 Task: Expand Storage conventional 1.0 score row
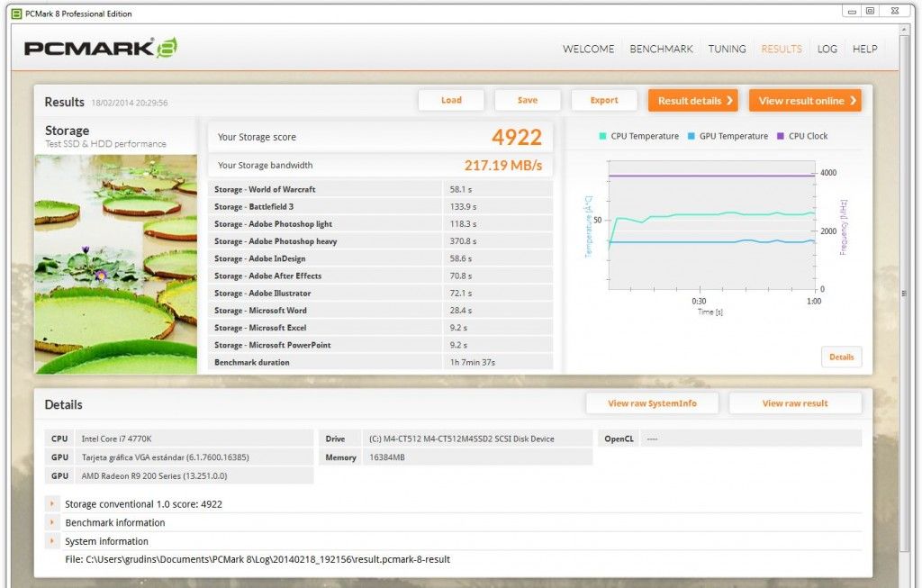pyautogui.click(x=51, y=504)
